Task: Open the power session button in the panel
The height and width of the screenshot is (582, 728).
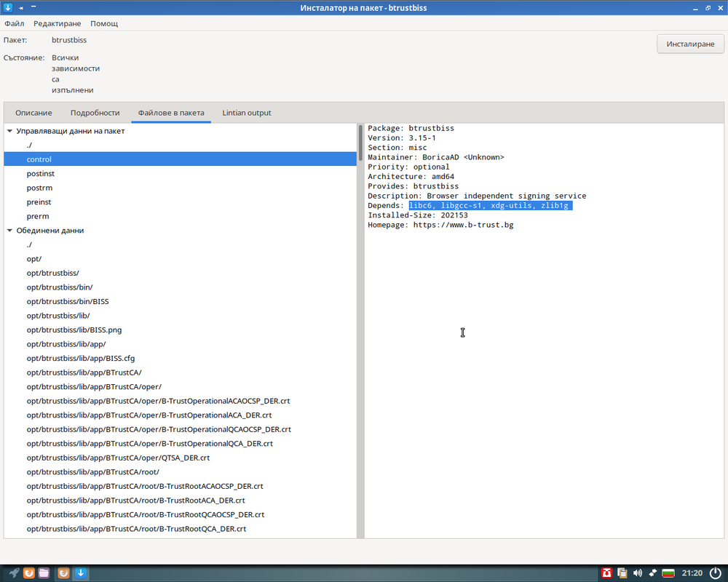Action: (716, 573)
